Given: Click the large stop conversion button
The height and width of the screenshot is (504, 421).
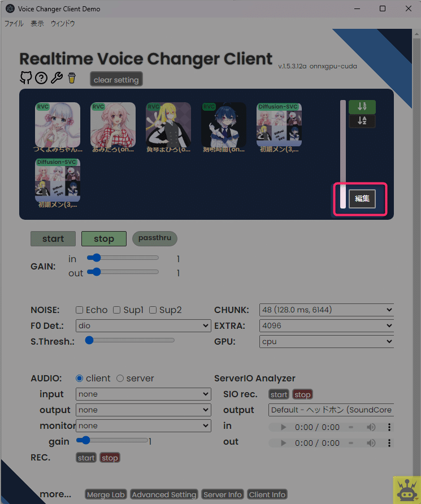Looking at the screenshot, I should pos(104,239).
